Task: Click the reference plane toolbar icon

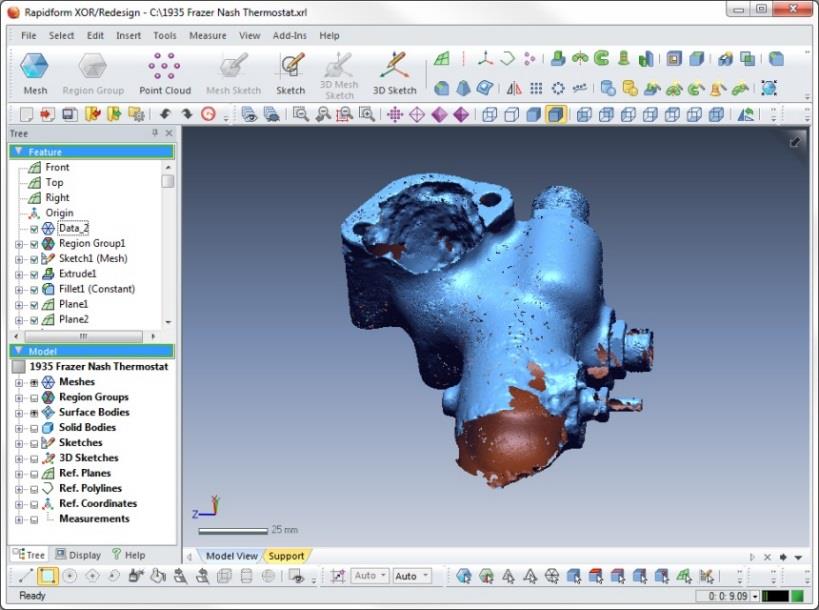Action: [x=442, y=58]
